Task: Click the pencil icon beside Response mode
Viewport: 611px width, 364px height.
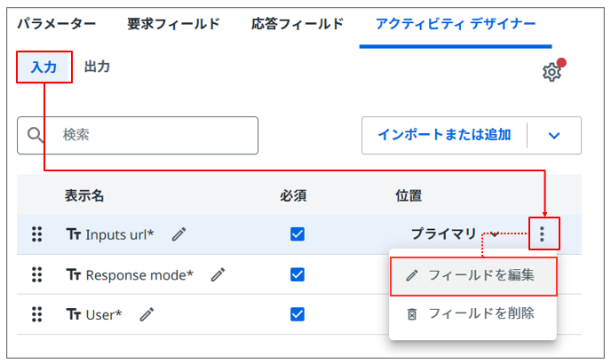Action: point(218,274)
